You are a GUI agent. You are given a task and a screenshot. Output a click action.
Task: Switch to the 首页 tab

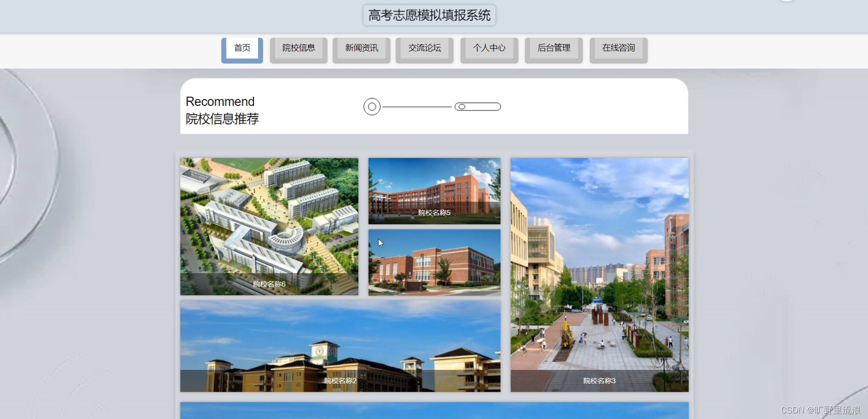[x=242, y=48]
